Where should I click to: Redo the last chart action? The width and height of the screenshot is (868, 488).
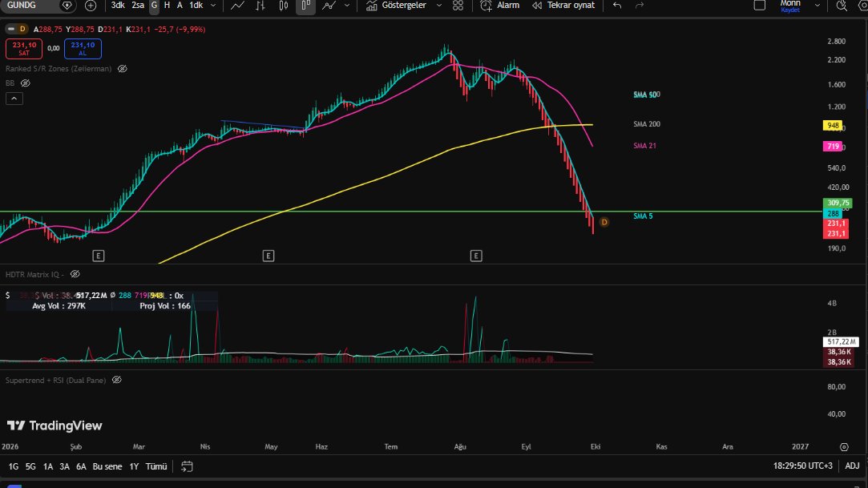click(640, 6)
